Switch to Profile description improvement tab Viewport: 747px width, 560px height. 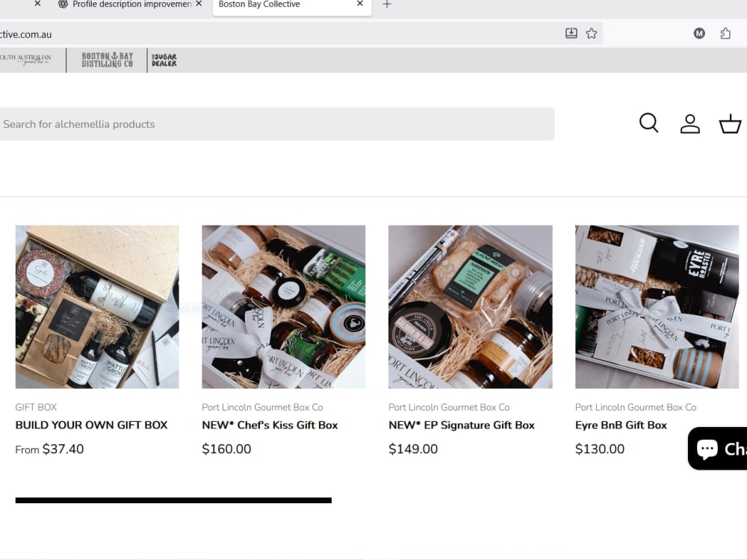tap(131, 4)
